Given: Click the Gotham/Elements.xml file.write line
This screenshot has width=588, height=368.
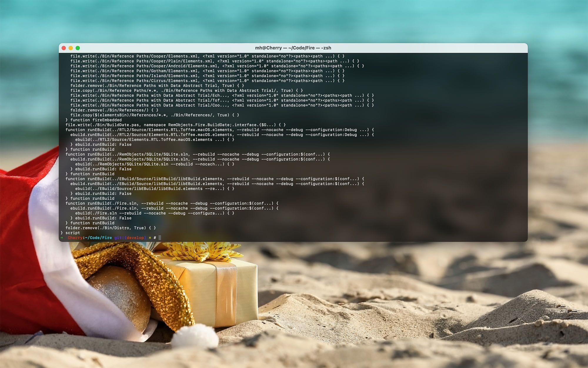Looking at the screenshot, I should tap(207, 71).
